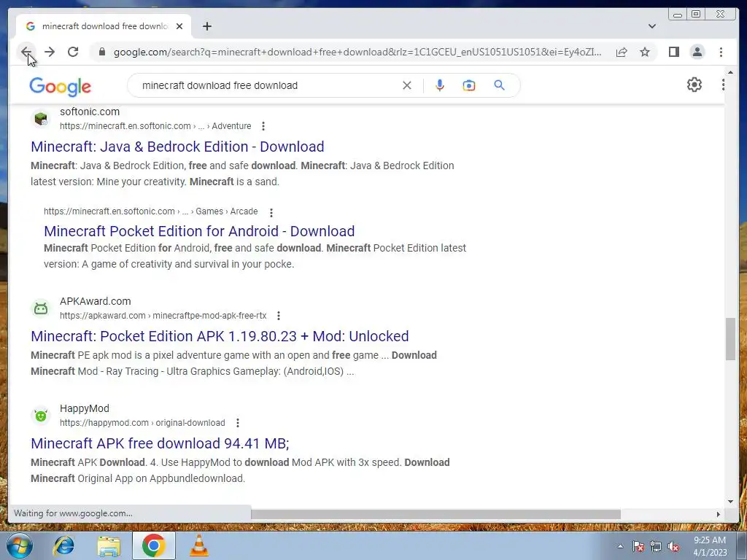Click the softonic favicon icon
The height and width of the screenshot is (560, 747).
pyautogui.click(x=41, y=119)
